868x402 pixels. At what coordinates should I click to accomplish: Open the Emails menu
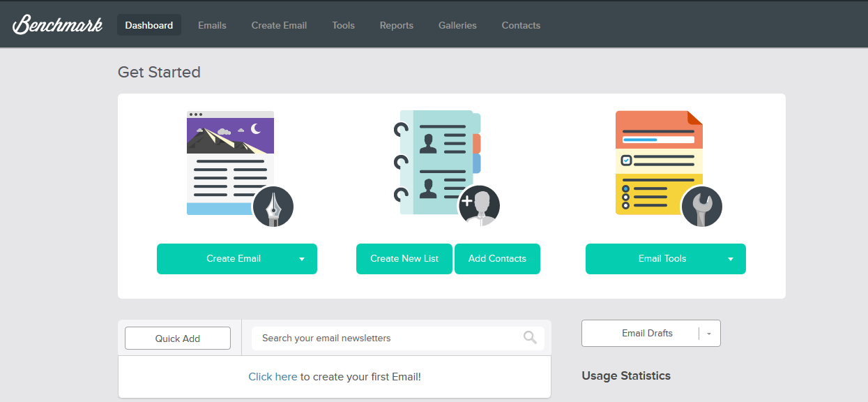(212, 25)
